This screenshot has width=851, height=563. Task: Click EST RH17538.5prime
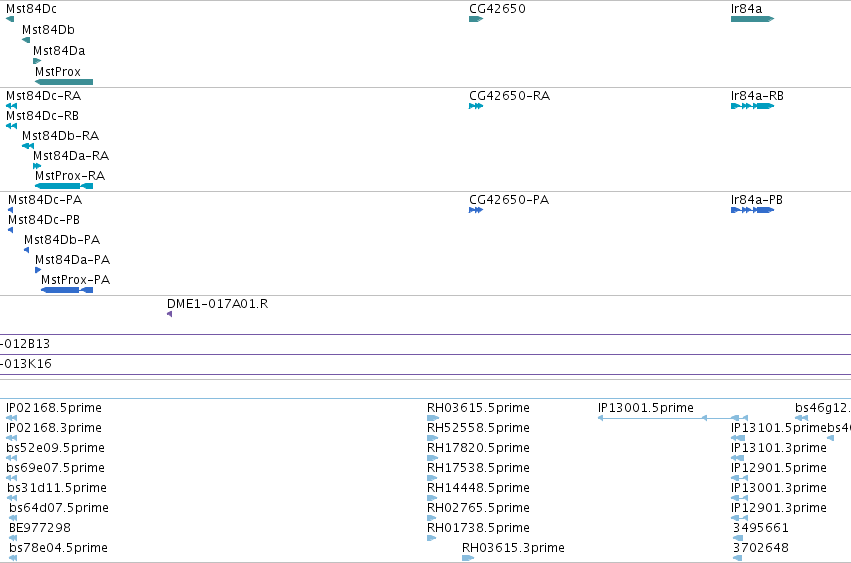coord(479,468)
